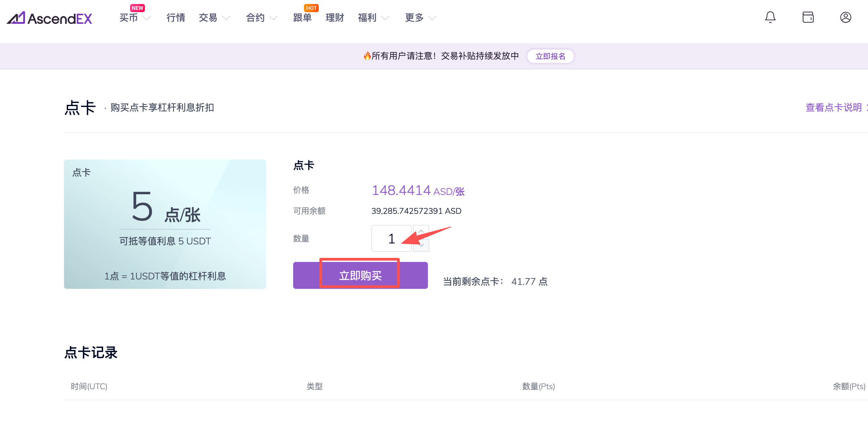Open the user account profile icon
The image size is (868, 437).
pyautogui.click(x=845, y=18)
